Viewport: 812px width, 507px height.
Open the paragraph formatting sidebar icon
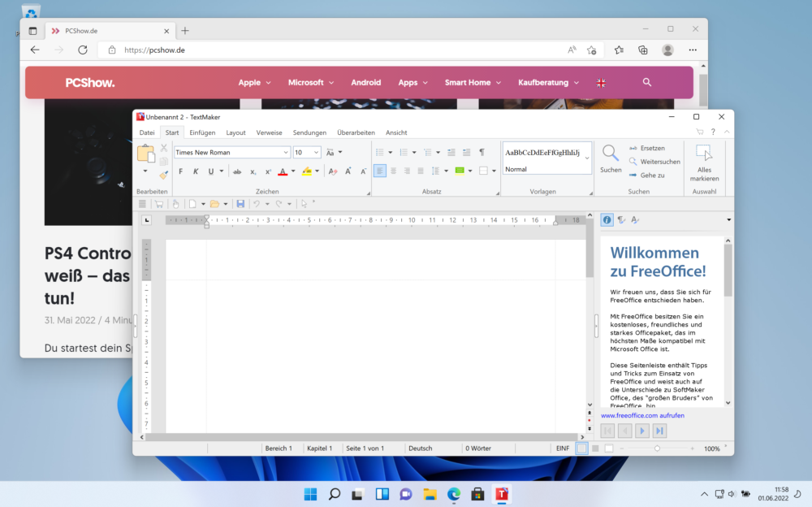pos(621,220)
